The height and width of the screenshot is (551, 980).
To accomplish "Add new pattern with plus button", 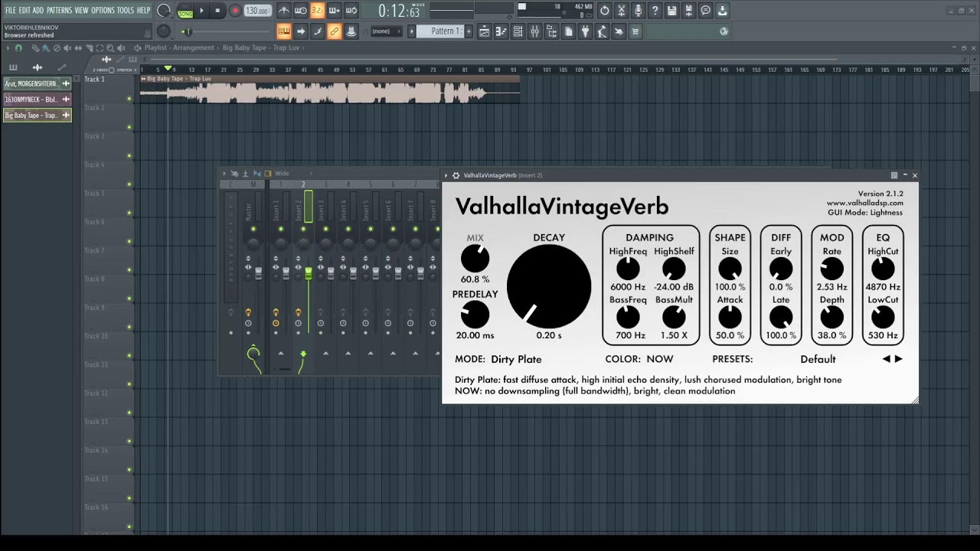I will coord(469,31).
